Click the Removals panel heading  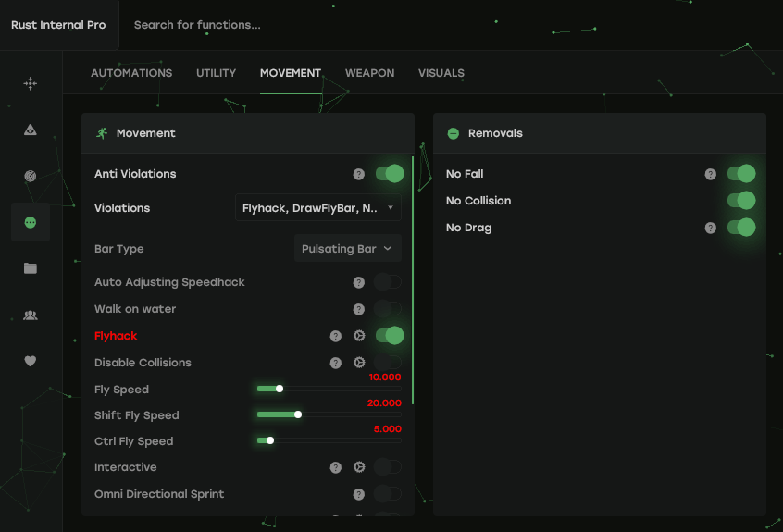495,133
